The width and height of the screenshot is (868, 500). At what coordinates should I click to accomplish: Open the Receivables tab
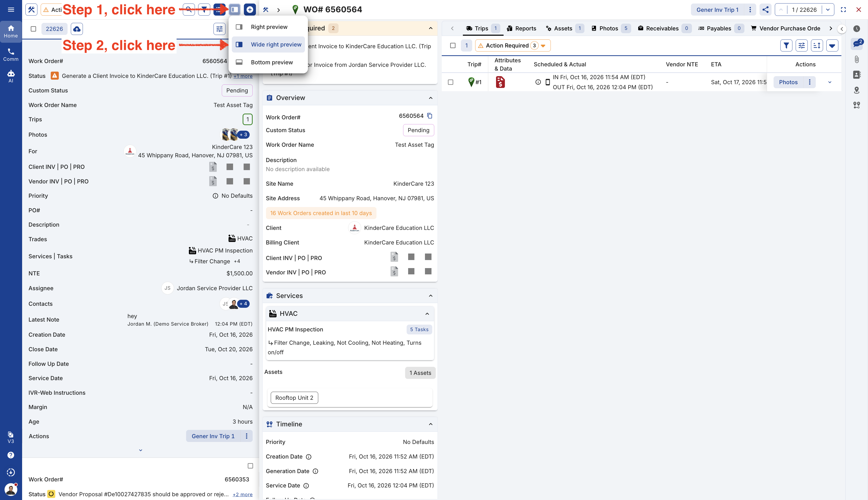pos(664,28)
